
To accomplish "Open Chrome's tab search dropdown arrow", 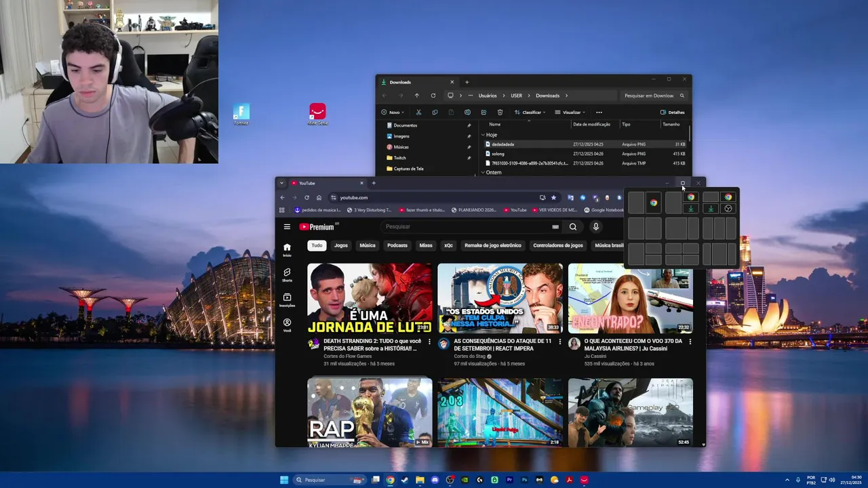I will pyautogui.click(x=282, y=183).
